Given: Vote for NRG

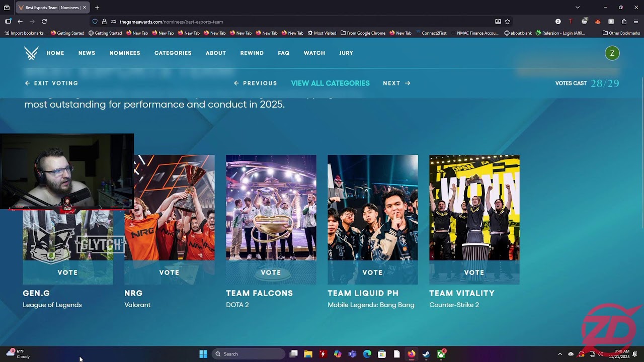Looking at the screenshot, I should pyautogui.click(x=170, y=273).
